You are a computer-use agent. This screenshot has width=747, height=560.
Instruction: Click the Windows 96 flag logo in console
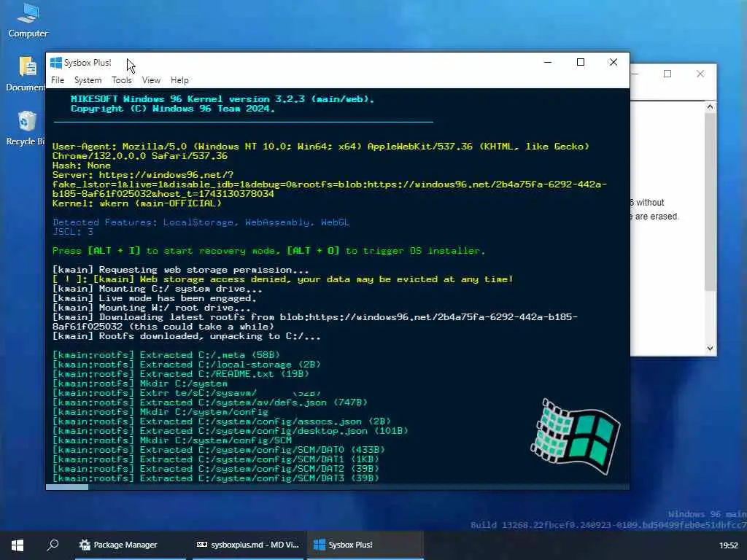[x=575, y=436]
